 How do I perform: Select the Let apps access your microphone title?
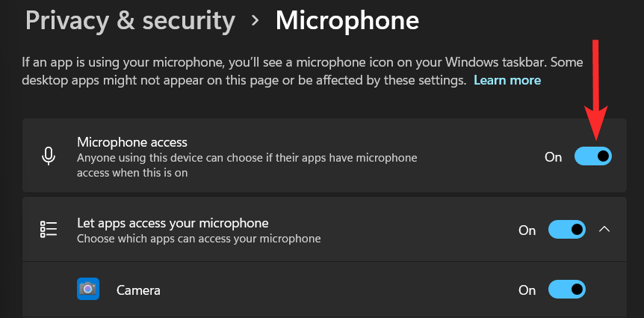point(173,222)
